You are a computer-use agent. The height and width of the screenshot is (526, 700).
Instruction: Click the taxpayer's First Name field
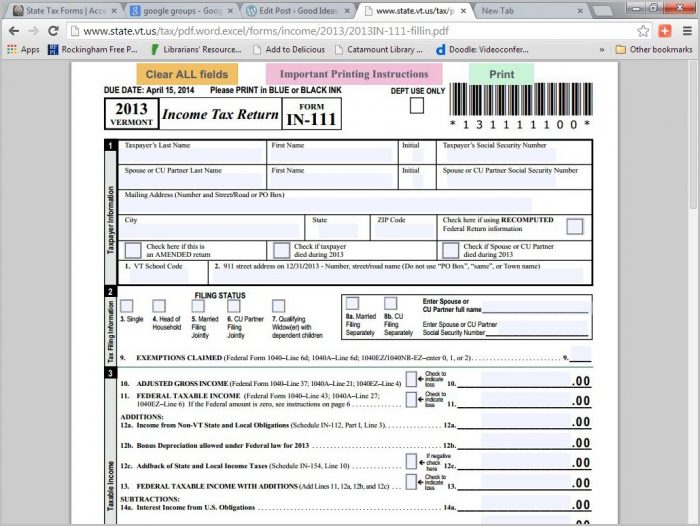(x=330, y=155)
